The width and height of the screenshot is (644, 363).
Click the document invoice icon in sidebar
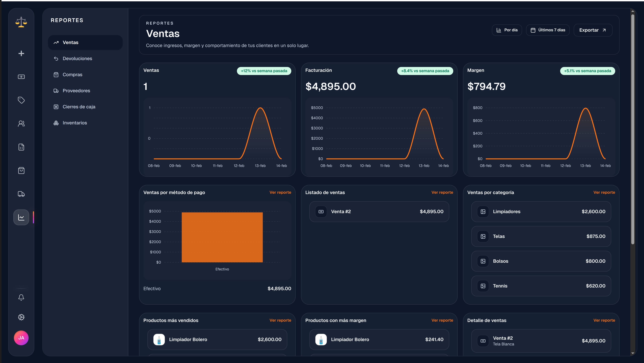[x=21, y=147]
